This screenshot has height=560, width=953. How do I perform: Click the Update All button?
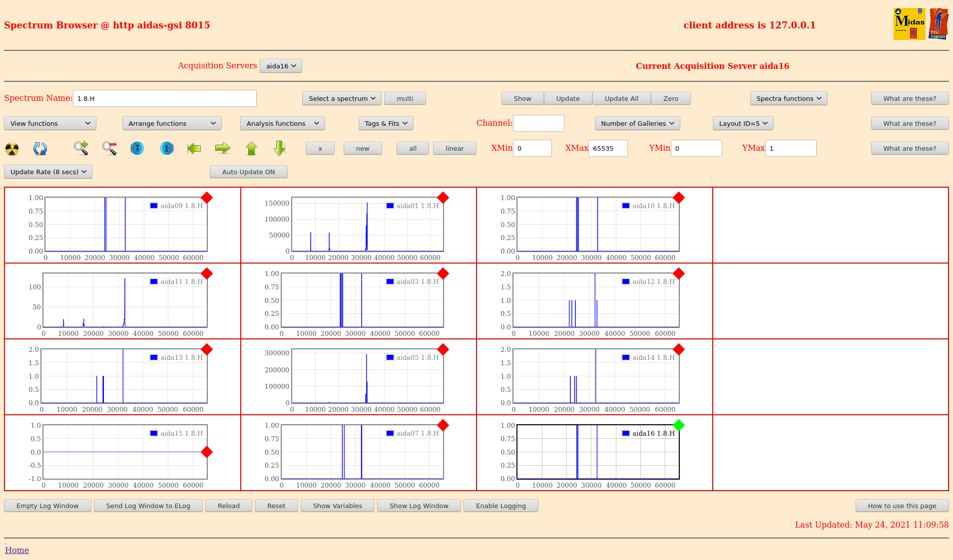click(621, 98)
